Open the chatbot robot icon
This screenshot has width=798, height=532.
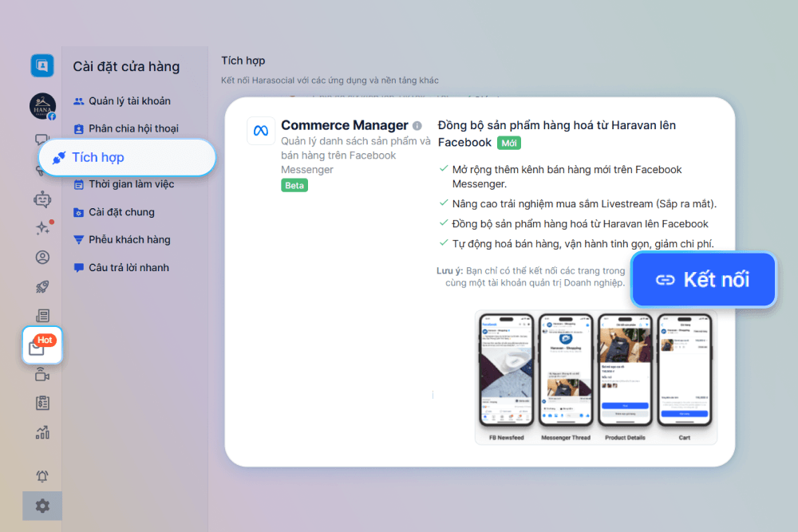tap(42, 199)
